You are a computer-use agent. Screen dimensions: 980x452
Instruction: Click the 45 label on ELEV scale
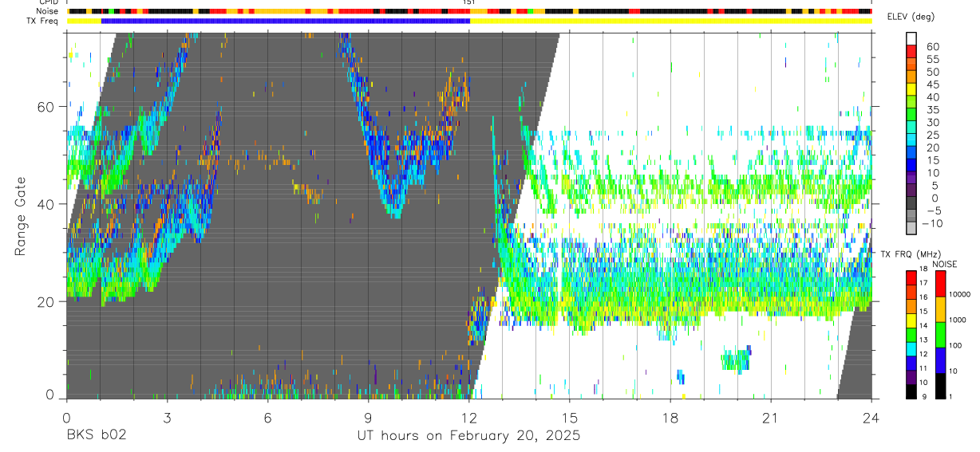point(931,85)
